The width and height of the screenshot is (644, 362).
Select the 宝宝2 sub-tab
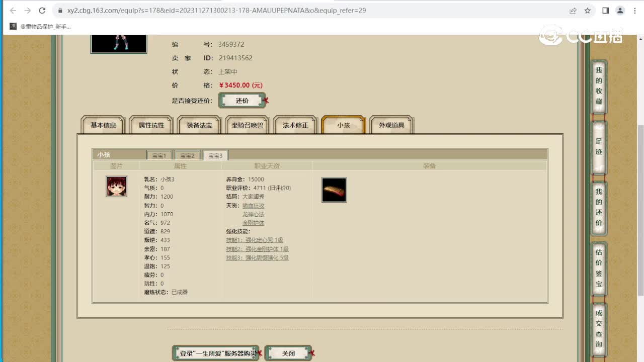click(187, 155)
